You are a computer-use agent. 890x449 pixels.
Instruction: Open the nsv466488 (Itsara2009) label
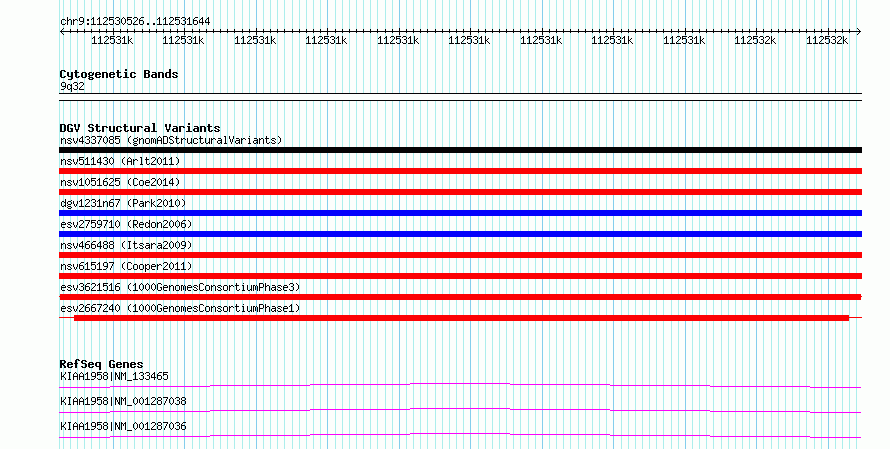click(x=126, y=245)
